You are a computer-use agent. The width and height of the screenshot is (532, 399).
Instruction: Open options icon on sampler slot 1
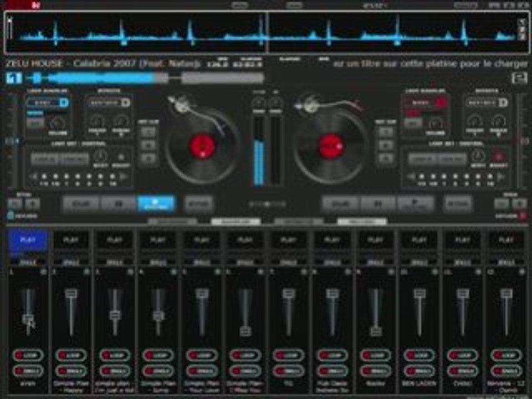(44, 272)
